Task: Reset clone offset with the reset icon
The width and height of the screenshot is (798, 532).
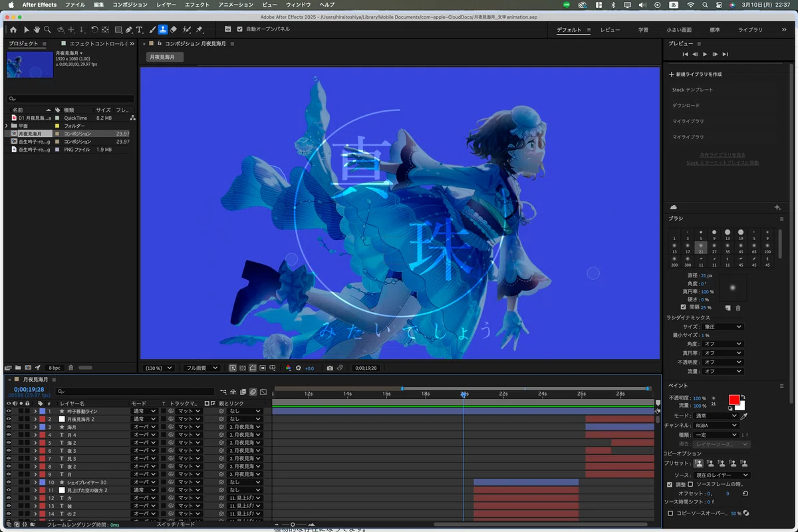Action: click(x=745, y=494)
